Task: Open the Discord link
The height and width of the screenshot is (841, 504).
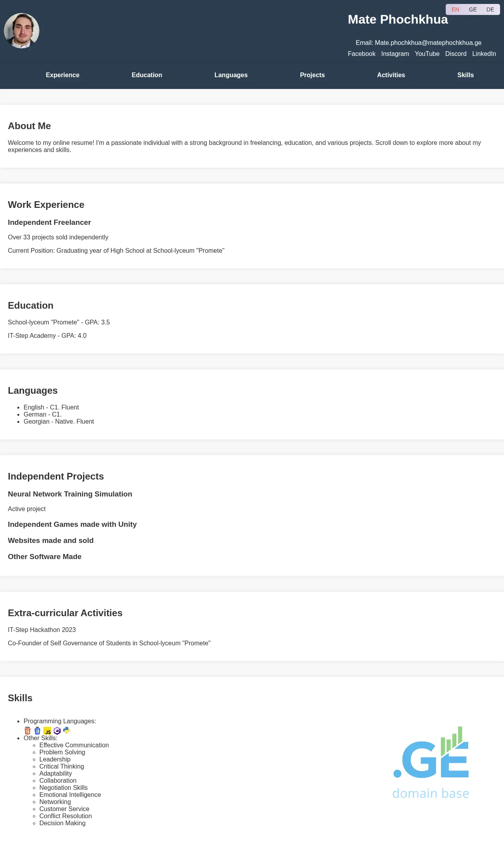Action: tap(456, 54)
